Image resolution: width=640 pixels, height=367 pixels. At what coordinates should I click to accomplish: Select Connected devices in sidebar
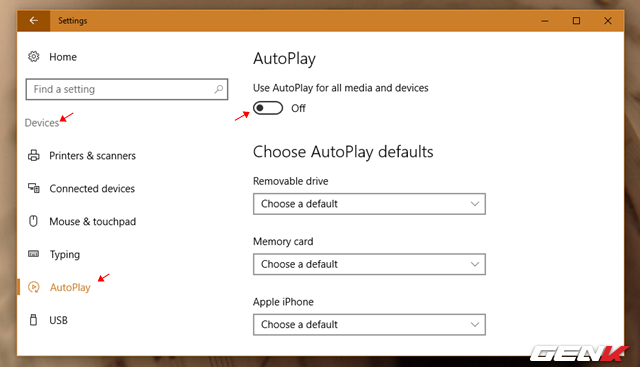pyautogui.click(x=92, y=189)
